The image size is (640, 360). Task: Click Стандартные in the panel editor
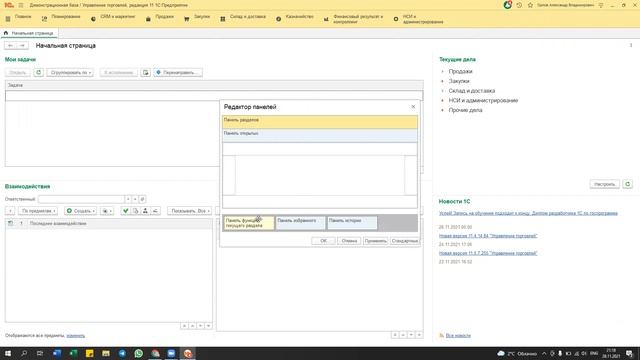404,241
